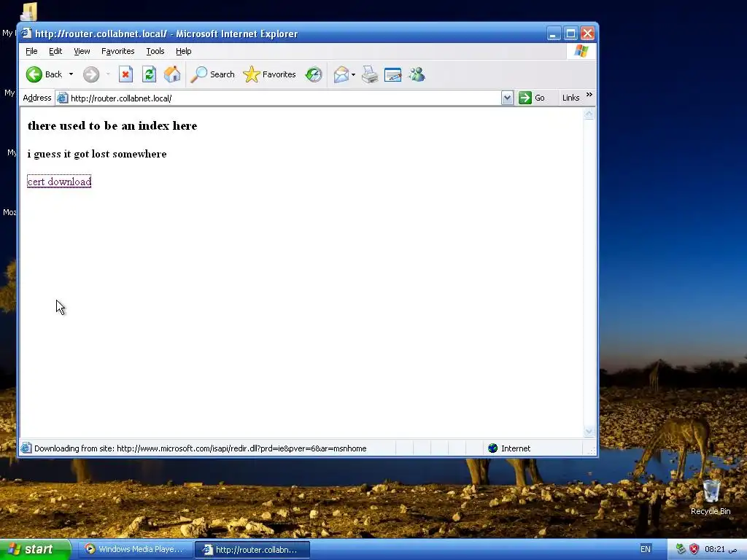Screen dimensions: 747x560
Task: Open the Tools menu
Action: (x=155, y=51)
